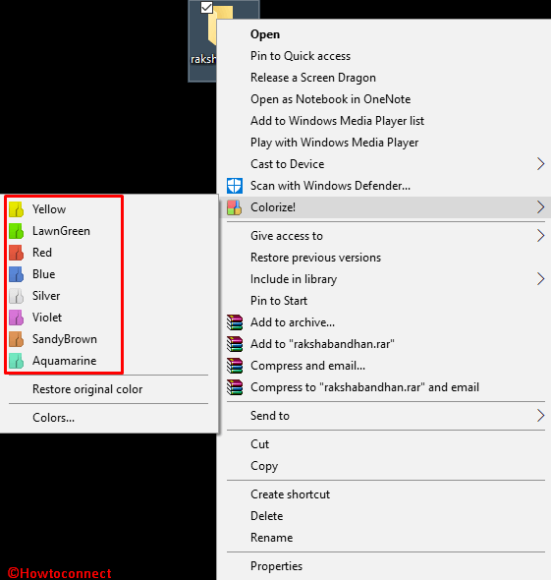Select Cut from the context menu
This screenshot has height=580, width=551.
[x=260, y=444]
